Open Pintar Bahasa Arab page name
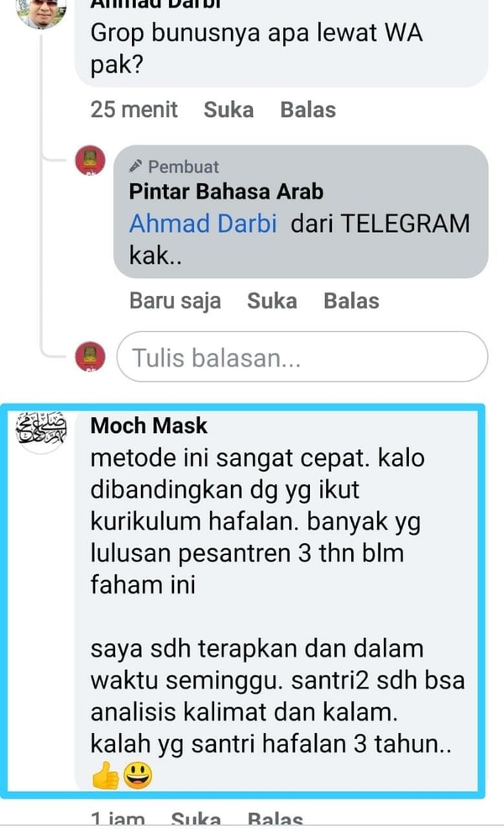This screenshot has width=504, height=829. pyautogui.click(x=226, y=192)
